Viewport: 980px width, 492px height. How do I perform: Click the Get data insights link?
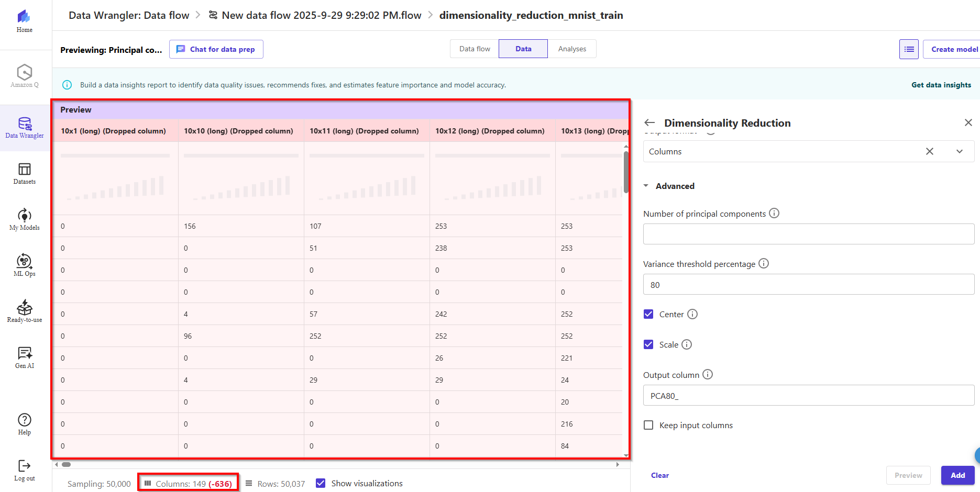click(941, 85)
